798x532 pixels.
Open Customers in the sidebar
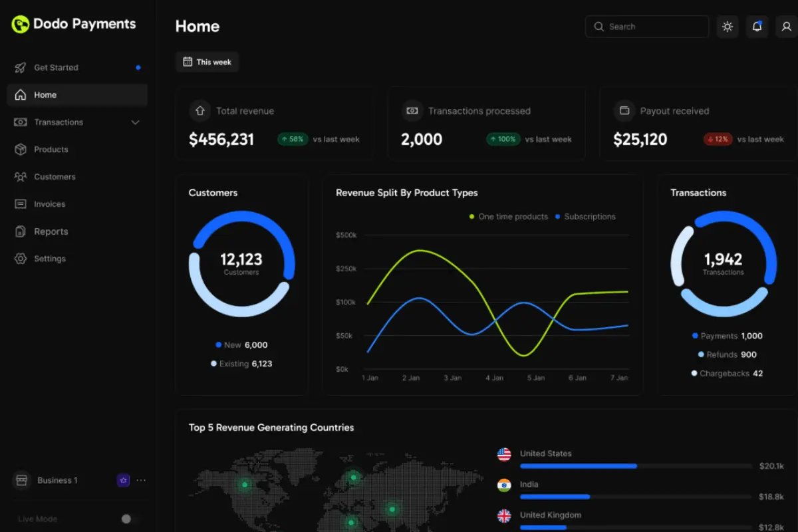[77, 177]
